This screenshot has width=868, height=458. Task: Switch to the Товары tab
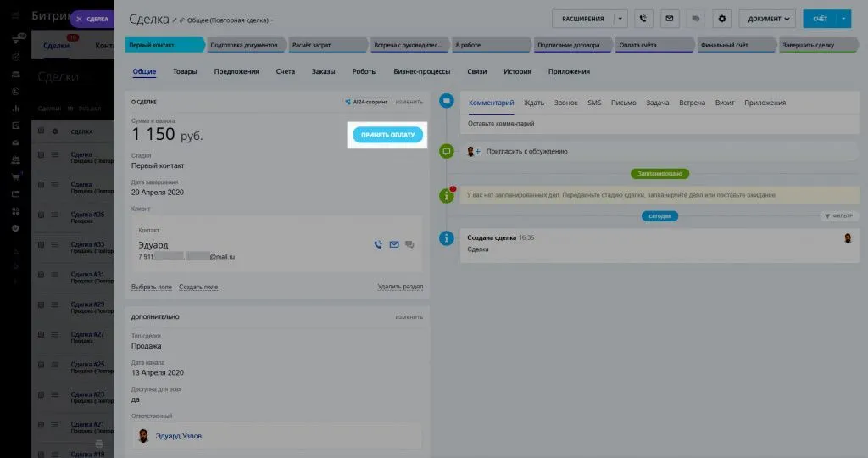pos(185,71)
